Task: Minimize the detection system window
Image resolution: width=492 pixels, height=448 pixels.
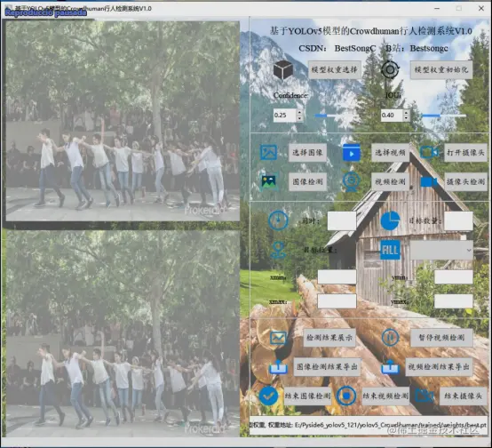Action: [437, 9]
